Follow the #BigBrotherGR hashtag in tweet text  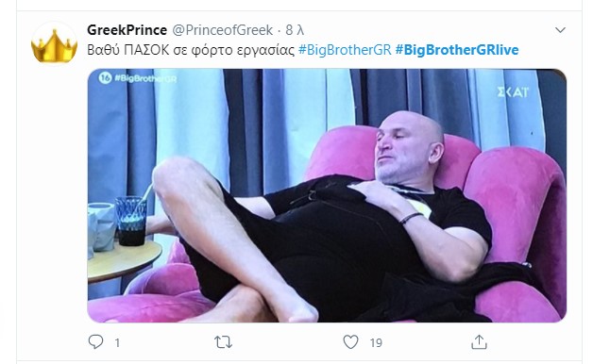tap(345, 50)
